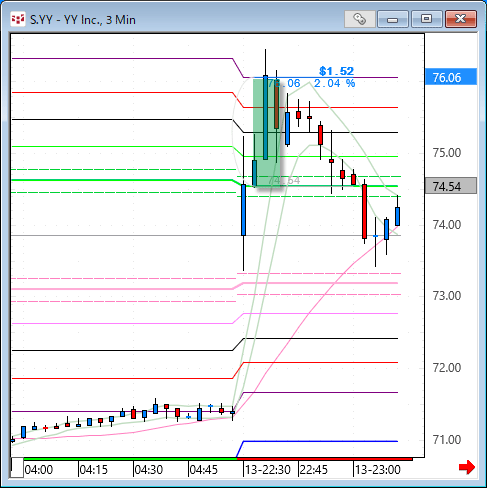The height and width of the screenshot is (488, 487).
Task: Click the last blue candle on the chart
Action: click(397, 216)
